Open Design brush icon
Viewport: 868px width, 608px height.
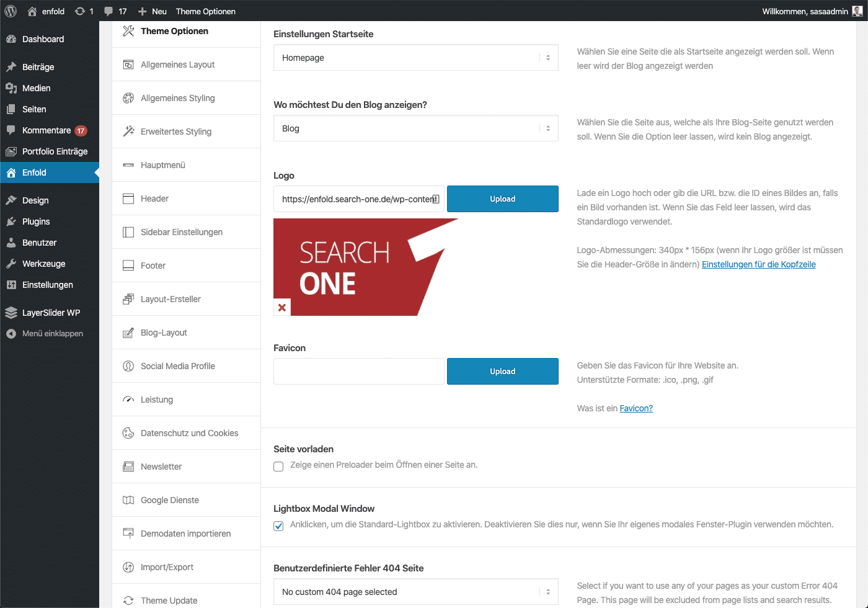11,200
